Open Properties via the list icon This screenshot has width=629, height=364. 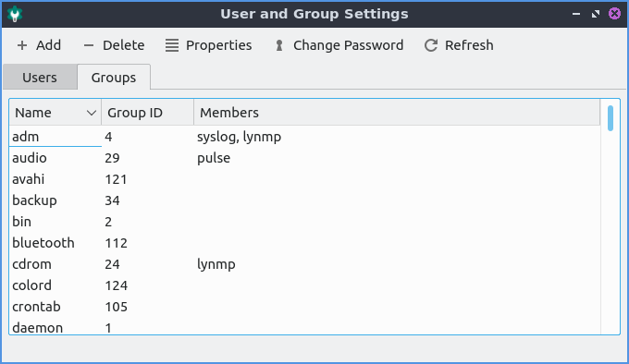pos(172,45)
